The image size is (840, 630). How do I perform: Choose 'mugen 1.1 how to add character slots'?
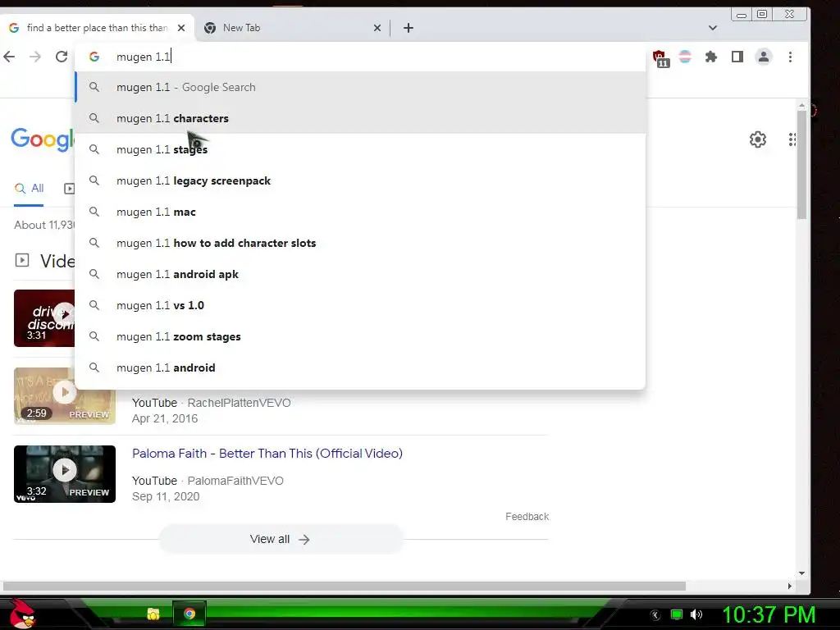pyautogui.click(x=361, y=243)
